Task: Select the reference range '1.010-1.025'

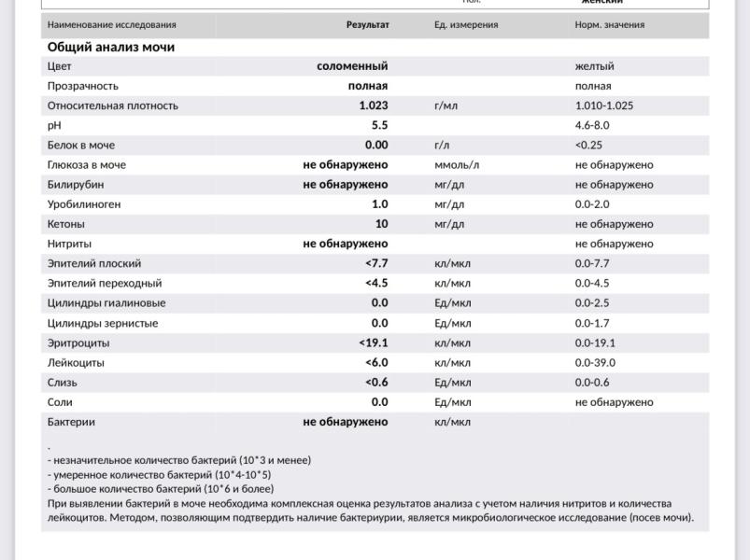Action: (x=604, y=105)
